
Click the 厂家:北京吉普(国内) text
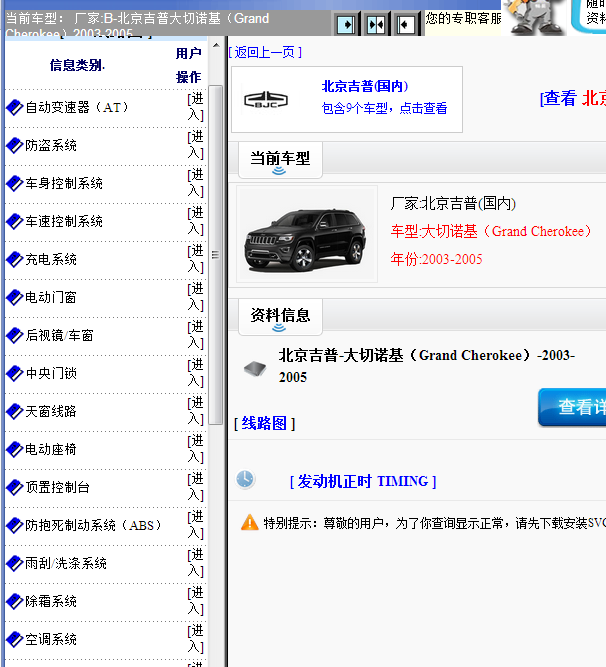click(453, 204)
